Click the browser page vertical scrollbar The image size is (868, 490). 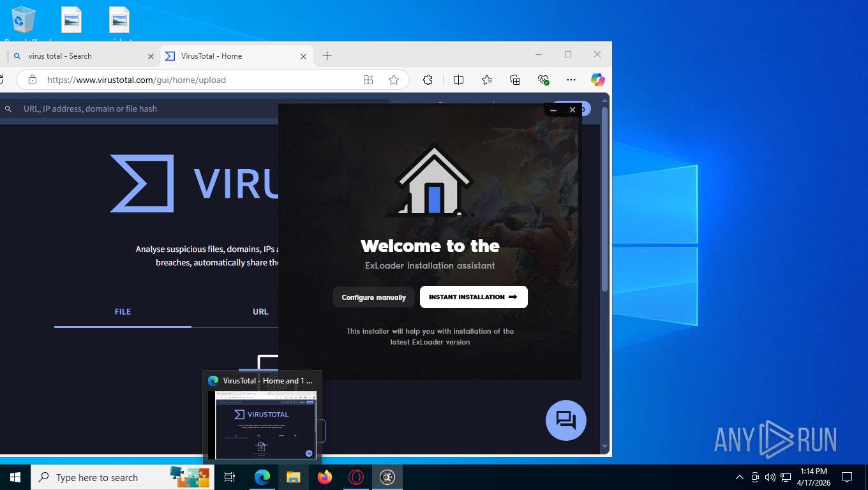point(605,198)
